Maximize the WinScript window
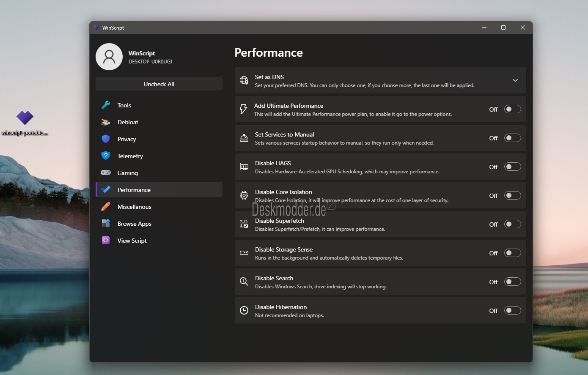This screenshot has width=588, height=375. click(503, 27)
